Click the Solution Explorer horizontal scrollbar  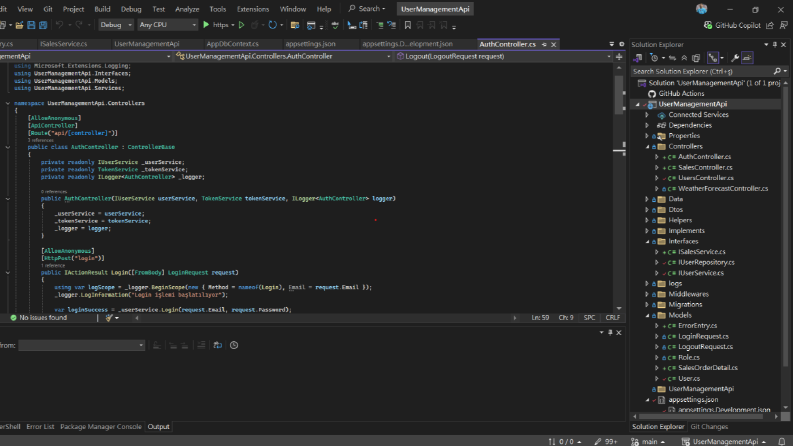click(x=701, y=417)
